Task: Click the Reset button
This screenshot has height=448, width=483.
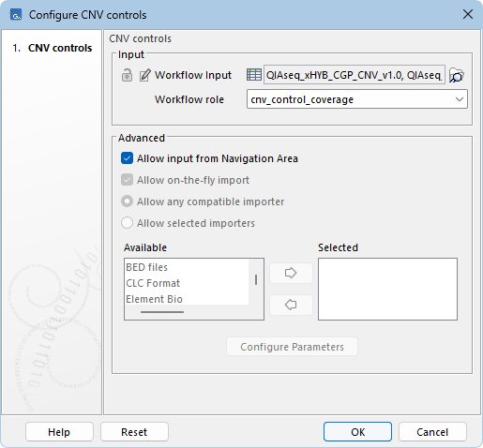Action: tap(134, 432)
